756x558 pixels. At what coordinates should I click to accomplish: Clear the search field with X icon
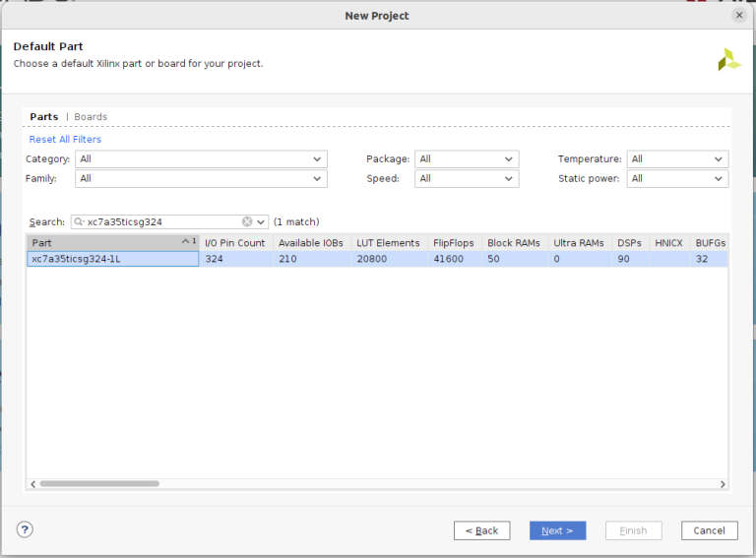click(x=247, y=221)
